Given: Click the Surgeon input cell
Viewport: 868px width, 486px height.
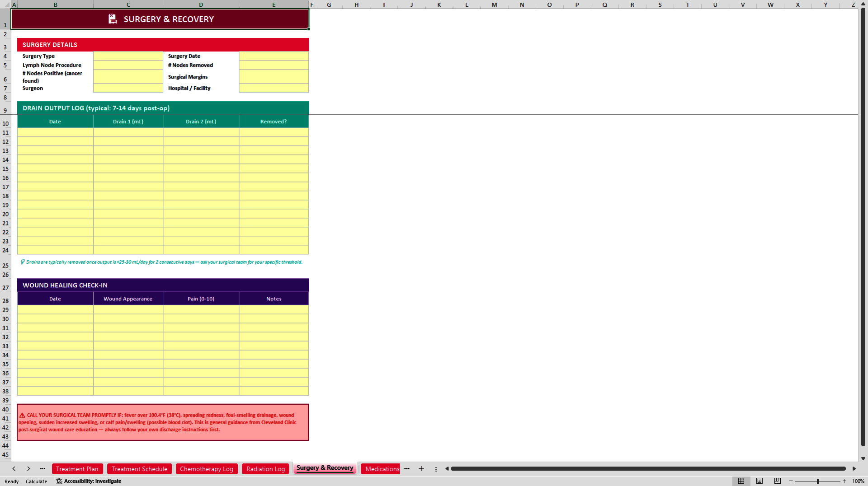Looking at the screenshot, I should pos(128,88).
